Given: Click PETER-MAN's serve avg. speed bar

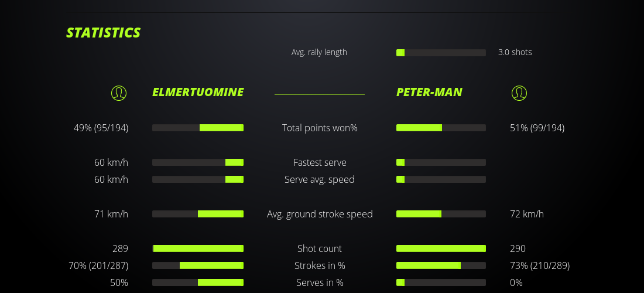Looking at the screenshot, I should (x=441, y=179).
